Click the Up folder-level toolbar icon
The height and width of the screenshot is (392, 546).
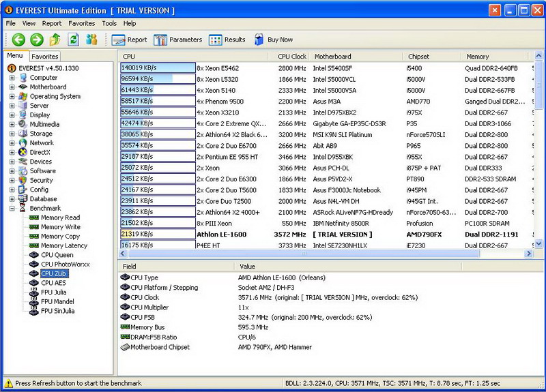[55, 40]
